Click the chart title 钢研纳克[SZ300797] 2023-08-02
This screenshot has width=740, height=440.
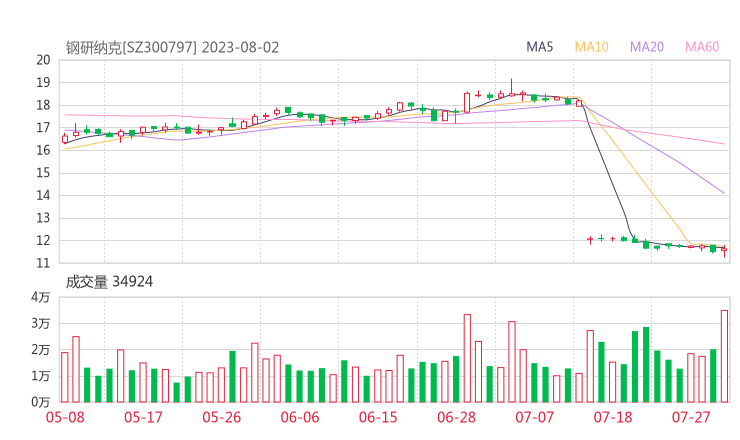[x=172, y=48]
